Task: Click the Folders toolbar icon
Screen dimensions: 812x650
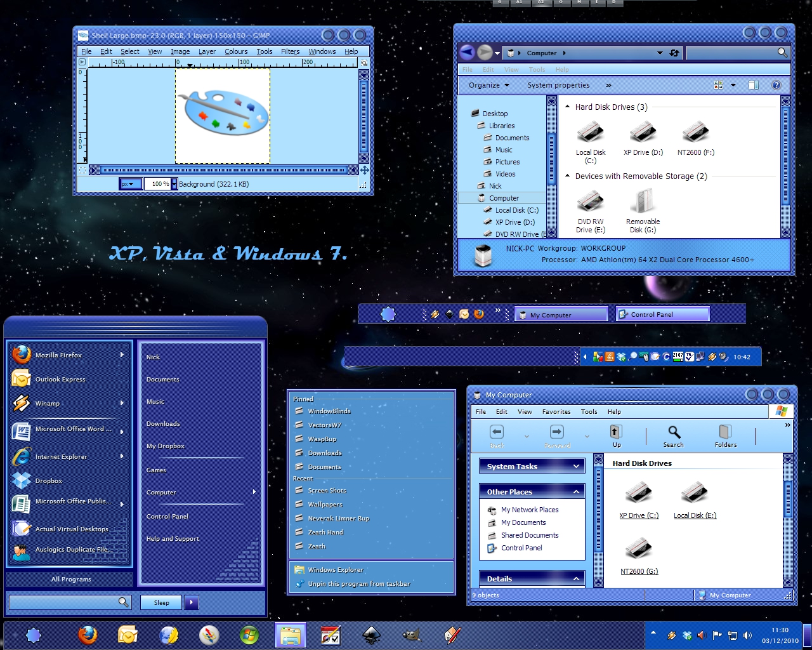Action: tap(726, 437)
